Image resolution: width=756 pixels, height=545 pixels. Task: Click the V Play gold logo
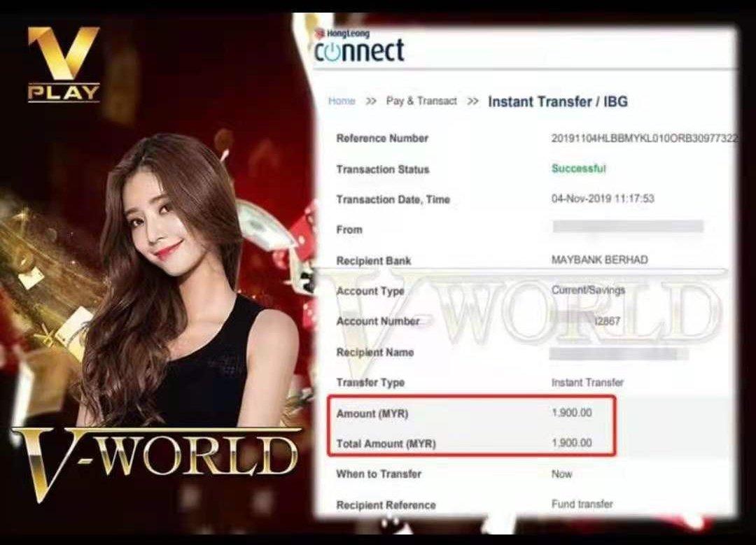tap(64, 64)
